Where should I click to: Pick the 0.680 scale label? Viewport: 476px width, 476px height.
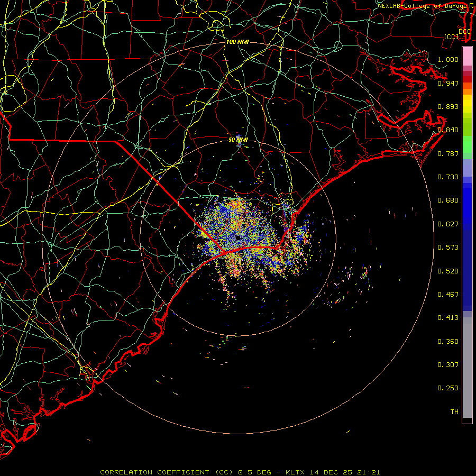pos(448,200)
